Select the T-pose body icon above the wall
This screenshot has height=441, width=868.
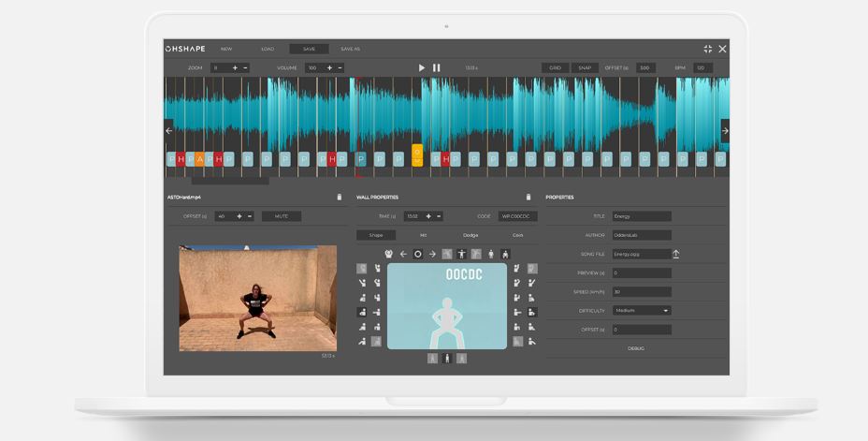461,254
